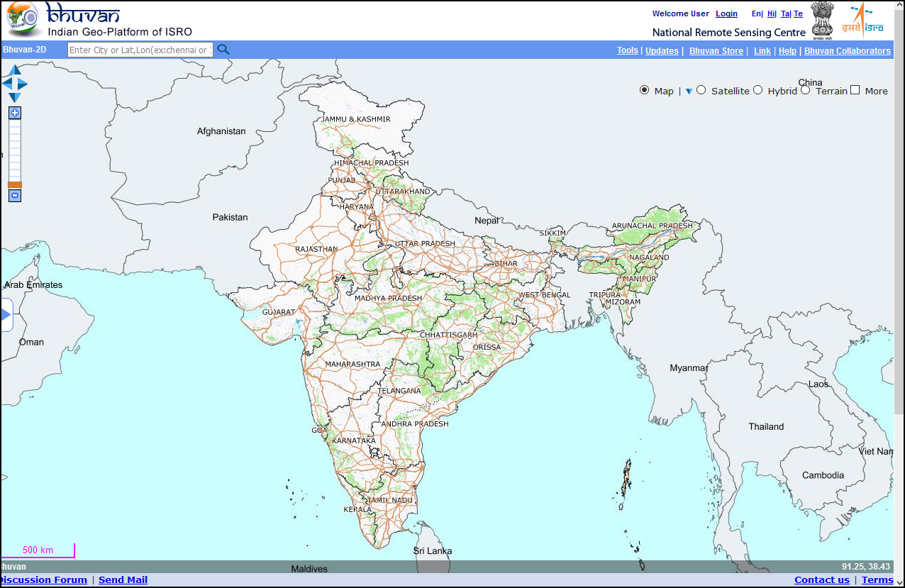Switch language to En
Screen dimensions: 905x588
click(x=757, y=13)
